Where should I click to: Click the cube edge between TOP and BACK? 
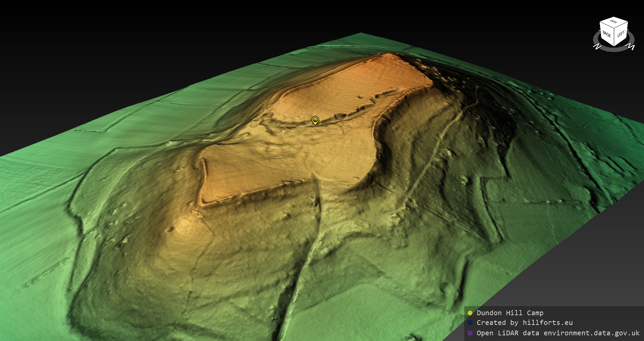(x=607, y=25)
